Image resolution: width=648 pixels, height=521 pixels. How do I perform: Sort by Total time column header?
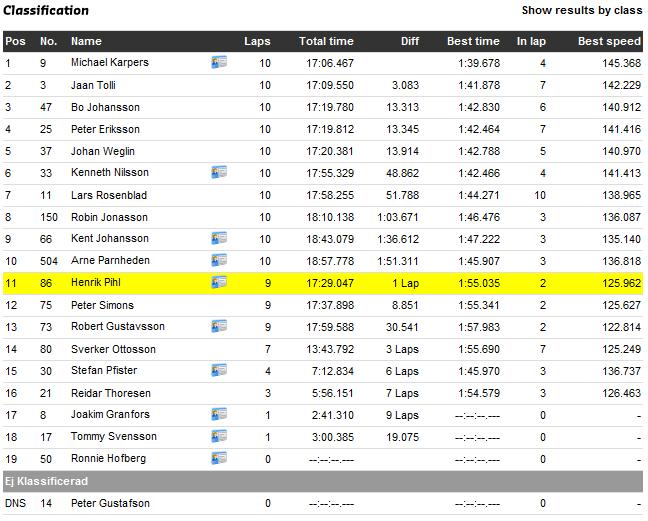326,41
